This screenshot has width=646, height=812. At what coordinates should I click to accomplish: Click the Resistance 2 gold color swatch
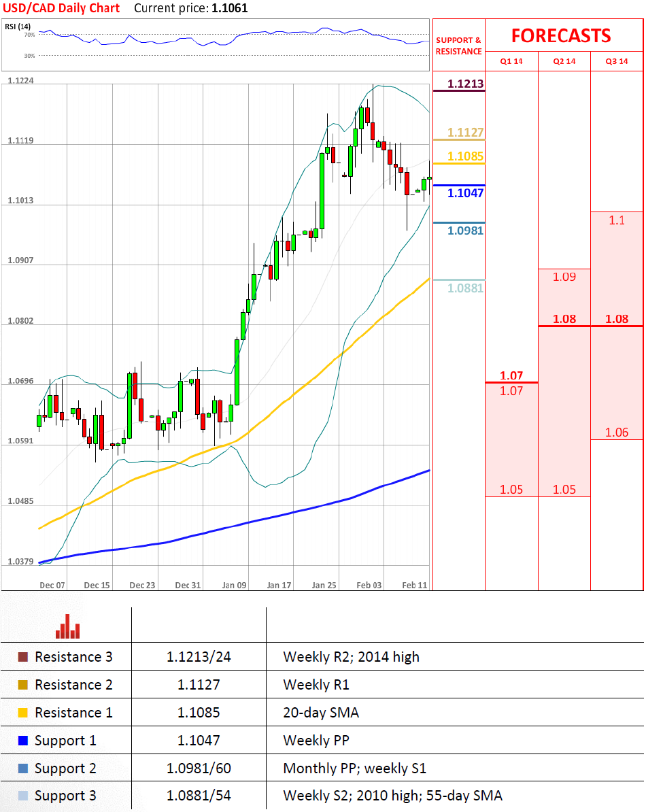tap(23, 685)
